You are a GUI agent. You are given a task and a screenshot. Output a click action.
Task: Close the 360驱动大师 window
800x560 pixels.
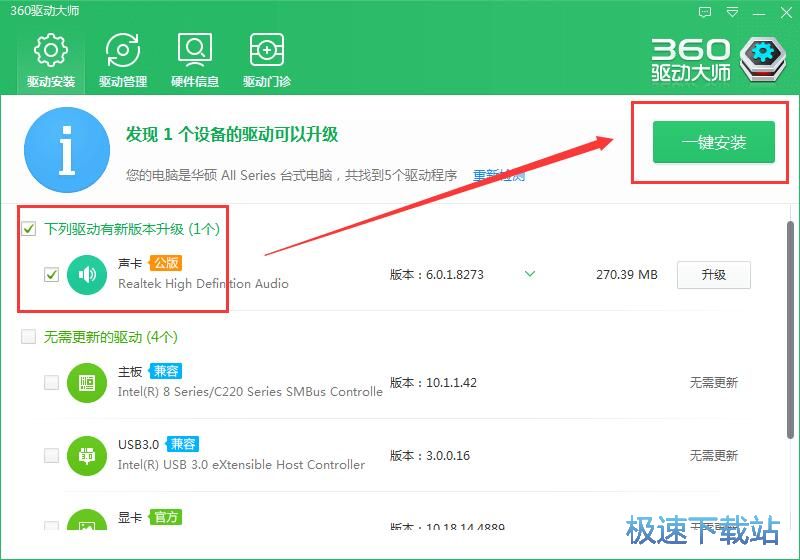(x=786, y=12)
